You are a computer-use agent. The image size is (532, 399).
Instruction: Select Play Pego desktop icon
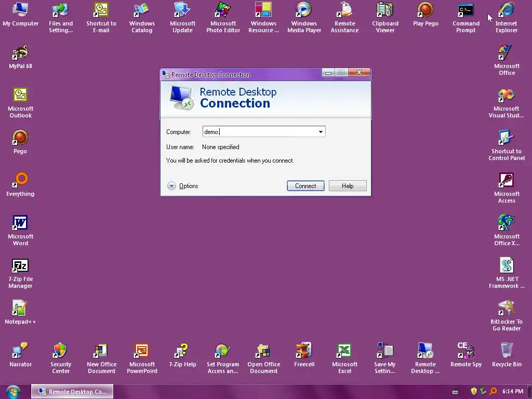tap(425, 14)
